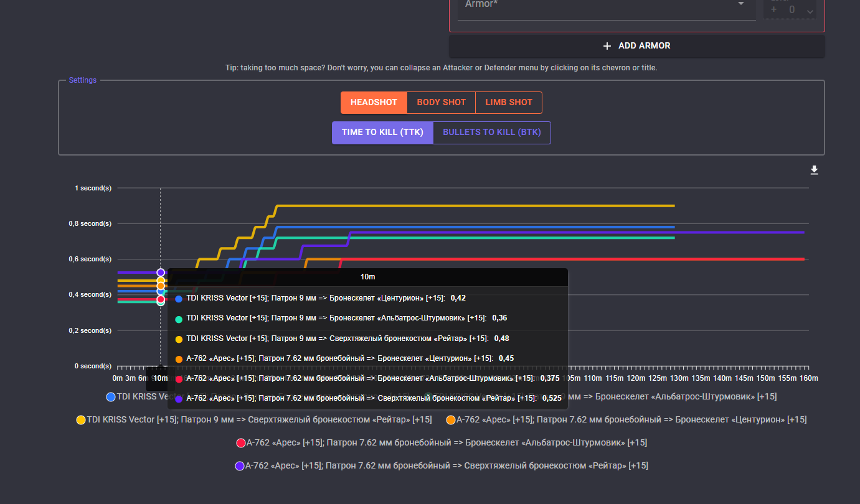Image resolution: width=860 pixels, height=504 pixels.
Task: Click the 160m axis label
Action: [x=808, y=378]
